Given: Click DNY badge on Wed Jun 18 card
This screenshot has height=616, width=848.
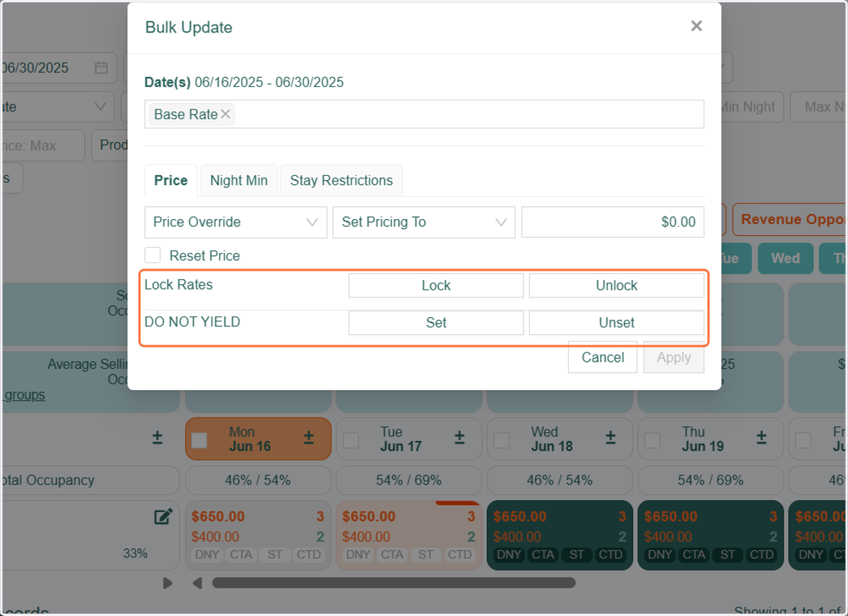Looking at the screenshot, I should [x=509, y=555].
